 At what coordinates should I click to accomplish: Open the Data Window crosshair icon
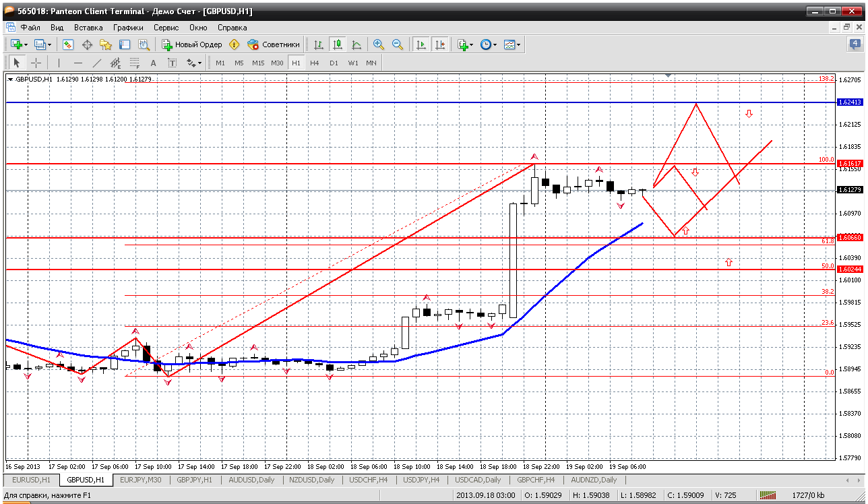pyautogui.click(x=87, y=44)
